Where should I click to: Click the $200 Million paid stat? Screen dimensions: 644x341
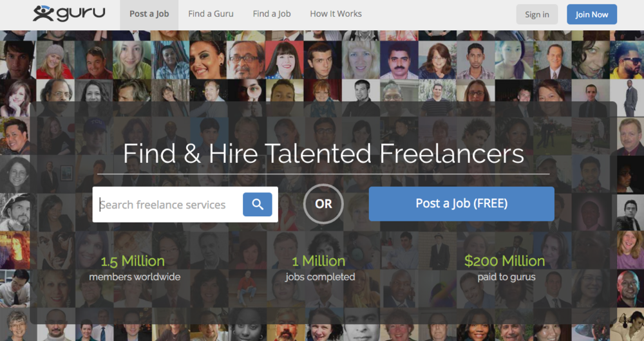point(506,268)
